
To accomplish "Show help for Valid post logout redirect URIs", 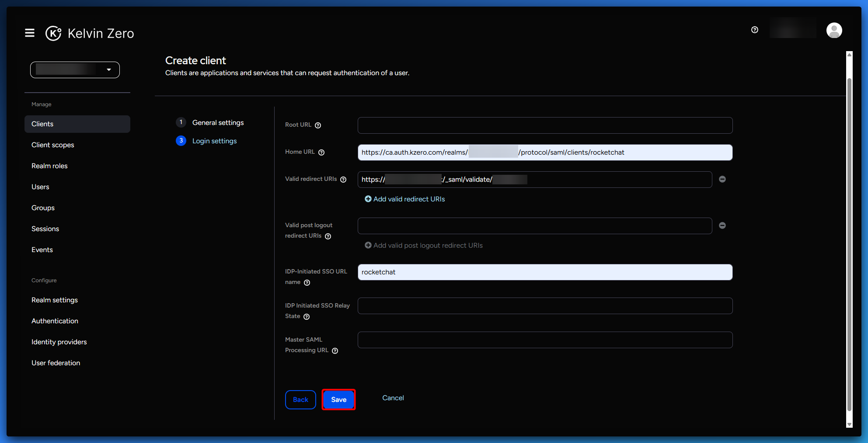I will click(x=328, y=236).
